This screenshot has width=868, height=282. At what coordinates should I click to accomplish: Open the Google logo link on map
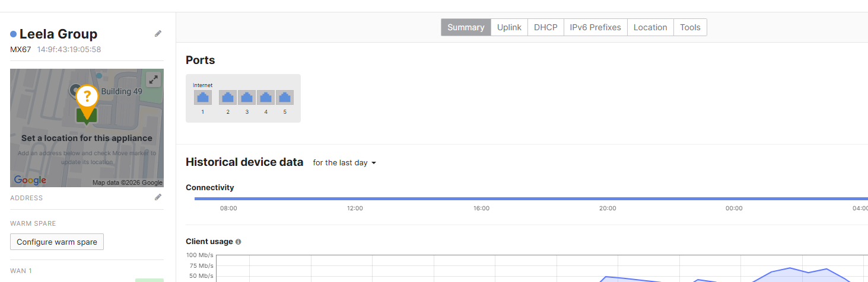click(30, 180)
